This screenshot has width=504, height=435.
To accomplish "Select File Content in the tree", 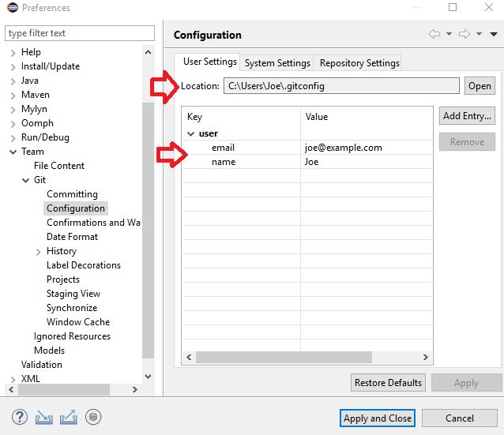I will [x=59, y=166].
